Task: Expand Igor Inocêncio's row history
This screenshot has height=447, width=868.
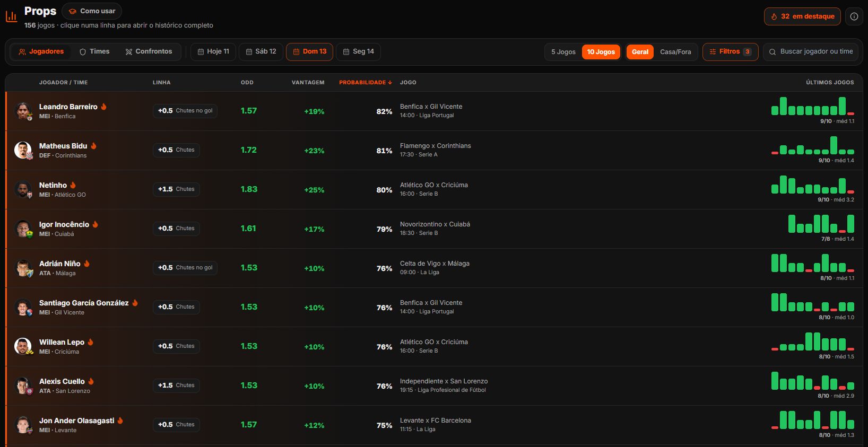Action: (434, 229)
